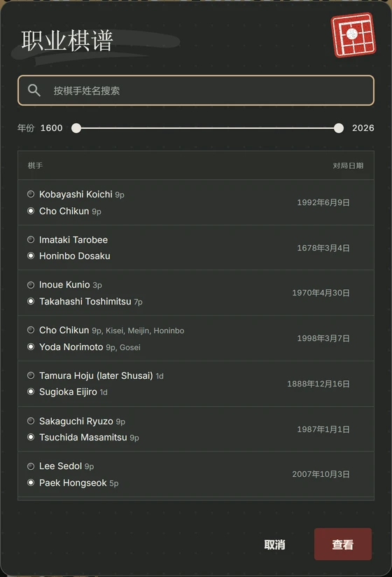Select Inoue Kunio 3p entry

click(71, 285)
